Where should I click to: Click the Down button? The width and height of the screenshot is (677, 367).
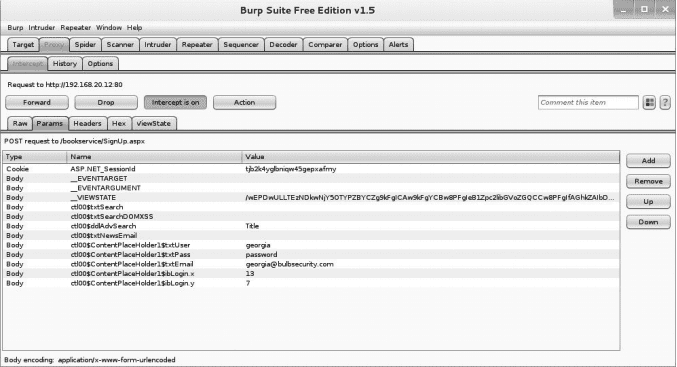click(648, 222)
